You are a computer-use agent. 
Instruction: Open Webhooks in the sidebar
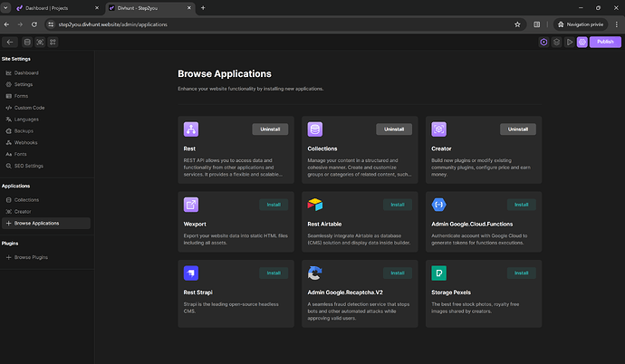46,142
